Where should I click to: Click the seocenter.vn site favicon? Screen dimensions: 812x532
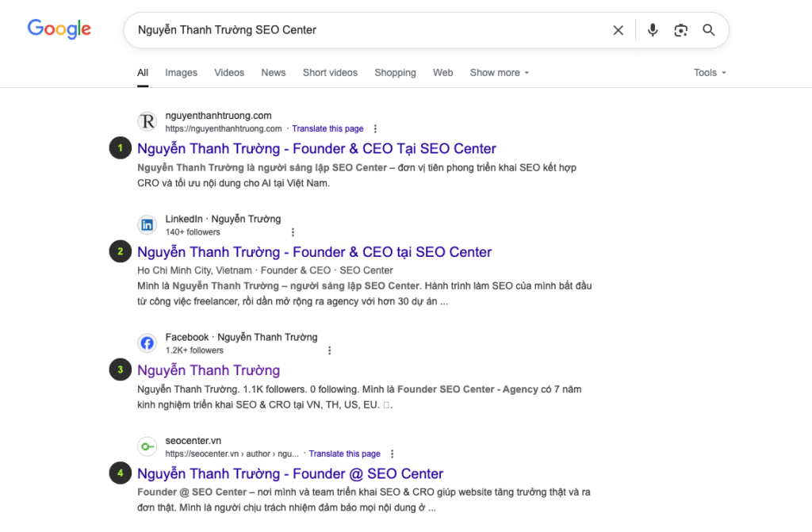[147, 446]
